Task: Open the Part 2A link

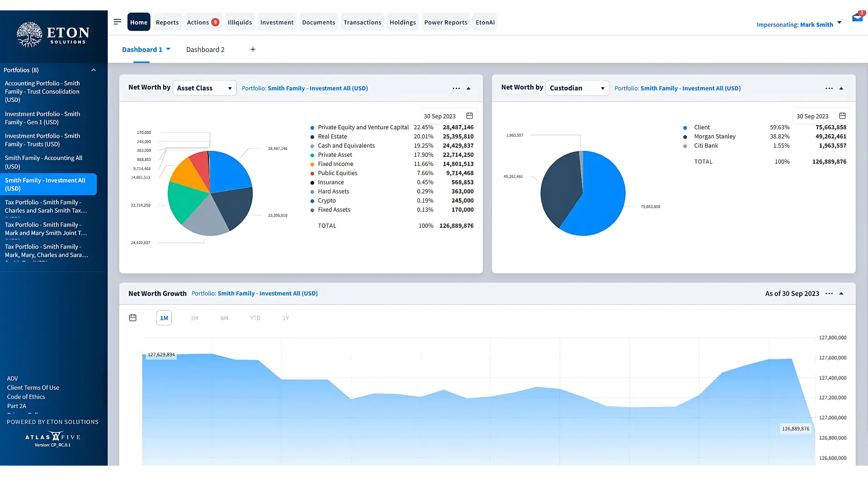Action: pos(17,406)
